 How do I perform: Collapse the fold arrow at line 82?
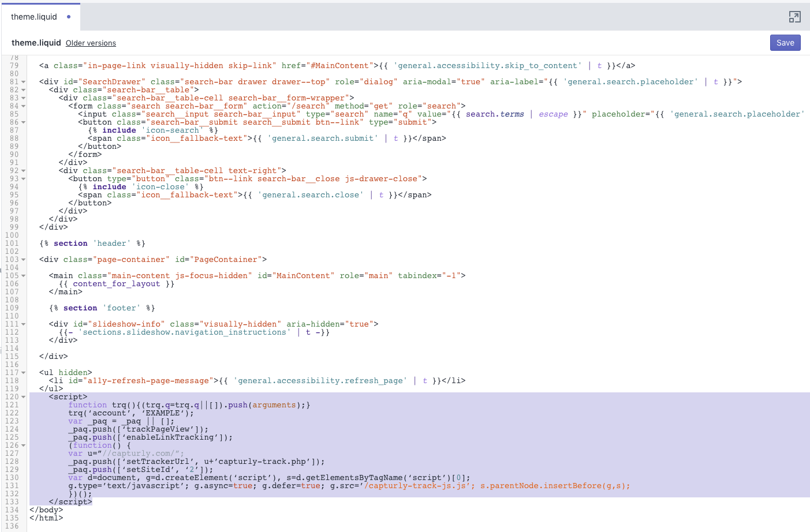tap(24, 90)
